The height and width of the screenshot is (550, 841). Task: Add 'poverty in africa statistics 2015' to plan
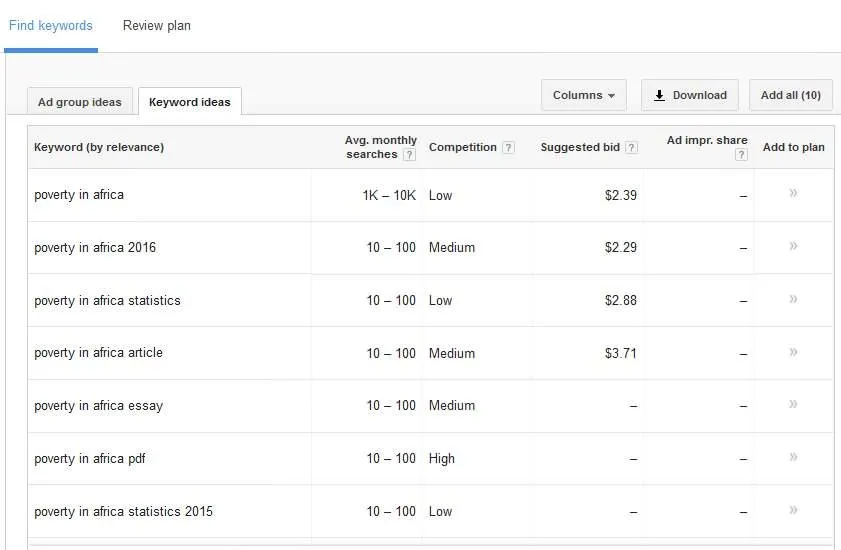pyautogui.click(x=793, y=510)
